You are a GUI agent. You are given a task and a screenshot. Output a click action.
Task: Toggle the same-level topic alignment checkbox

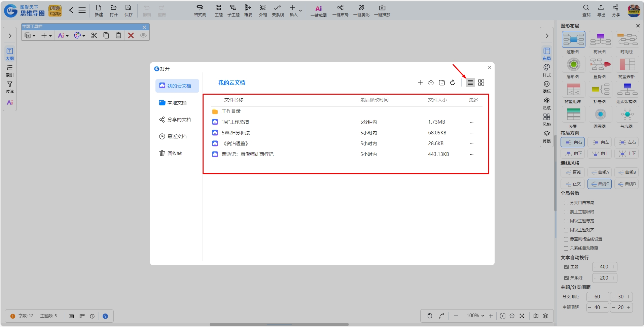[x=566, y=230]
